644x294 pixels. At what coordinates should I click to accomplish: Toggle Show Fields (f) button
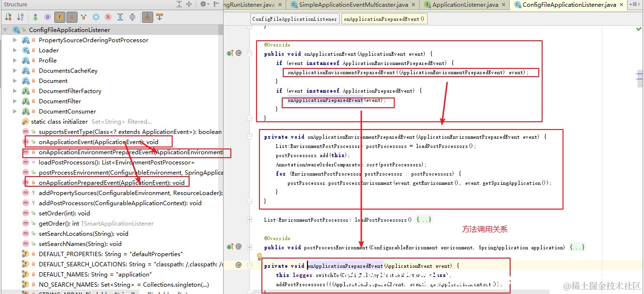click(60, 17)
